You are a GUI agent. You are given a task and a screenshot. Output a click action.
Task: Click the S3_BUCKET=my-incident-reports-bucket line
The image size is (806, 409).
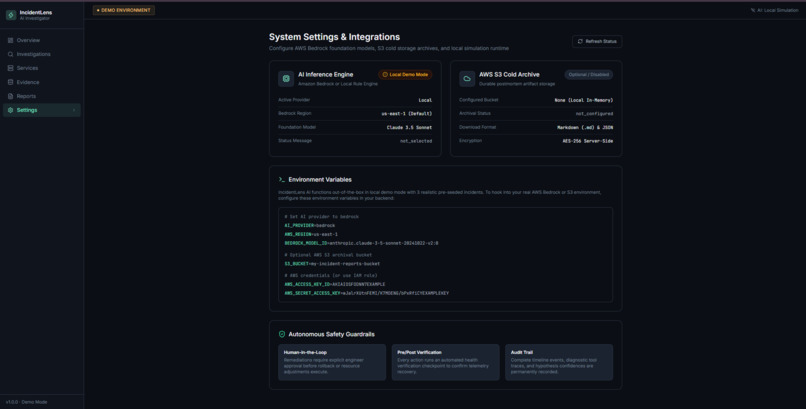pos(332,264)
